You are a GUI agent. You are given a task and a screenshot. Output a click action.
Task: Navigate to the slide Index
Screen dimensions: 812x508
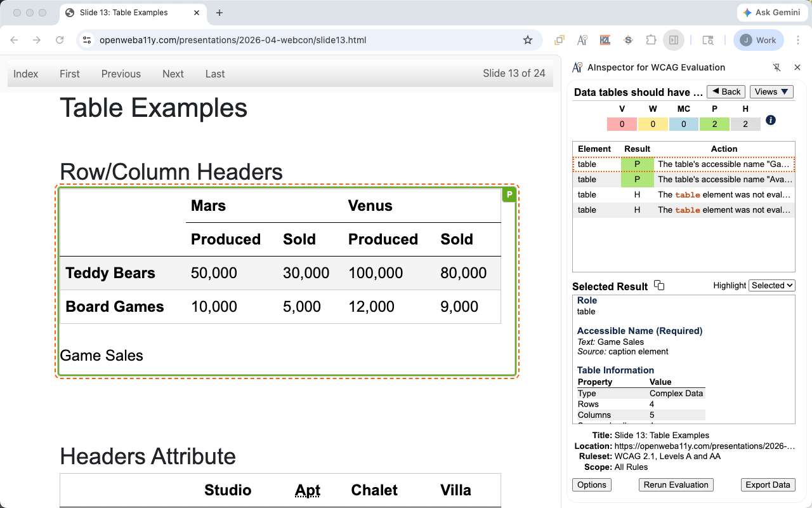point(26,74)
